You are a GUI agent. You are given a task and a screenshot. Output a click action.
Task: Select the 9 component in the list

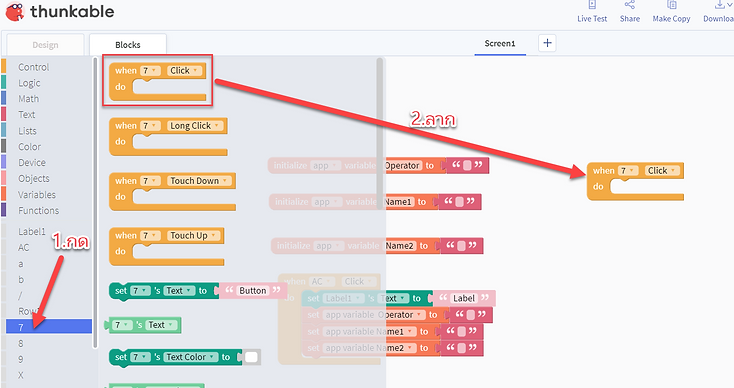coord(21,359)
